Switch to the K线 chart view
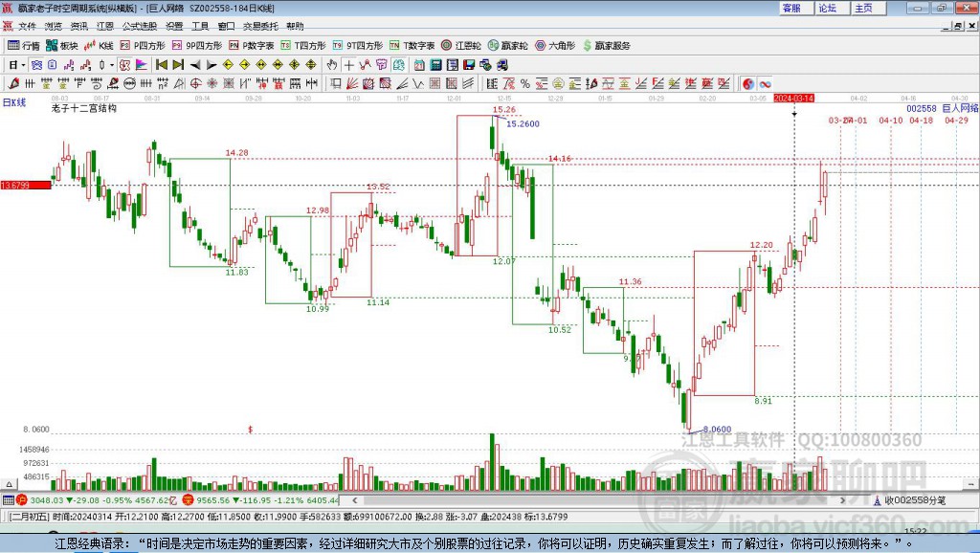This screenshot has width=980, height=553. (x=99, y=46)
